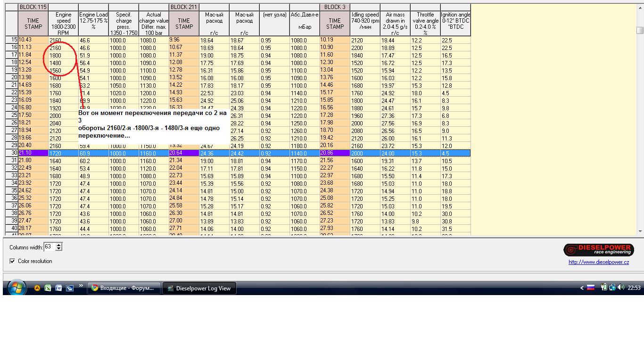Click the Idling speed 740-920 rpm header
Image resolution: width=644 pixels, height=362 pixels.
pyautogui.click(x=365, y=24)
